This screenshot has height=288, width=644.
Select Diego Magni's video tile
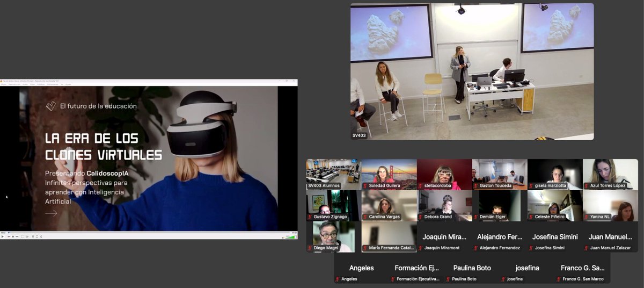coord(334,237)
